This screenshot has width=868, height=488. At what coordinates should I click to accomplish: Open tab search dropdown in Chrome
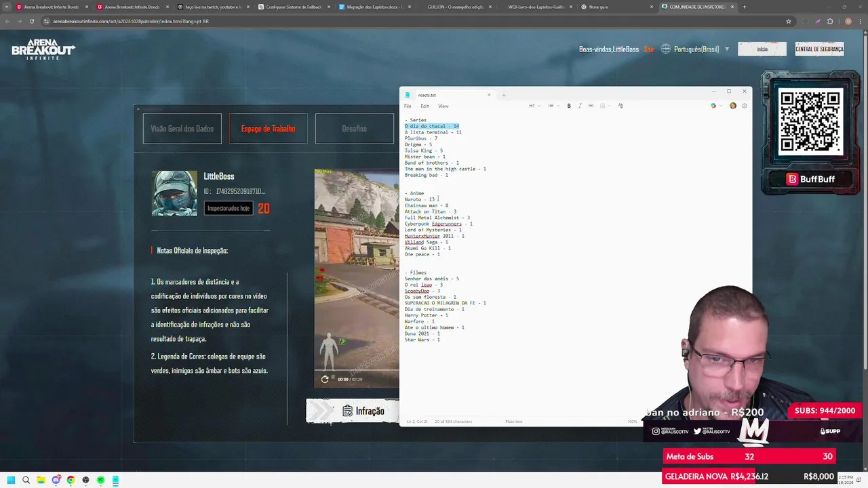tap(5, 7)
